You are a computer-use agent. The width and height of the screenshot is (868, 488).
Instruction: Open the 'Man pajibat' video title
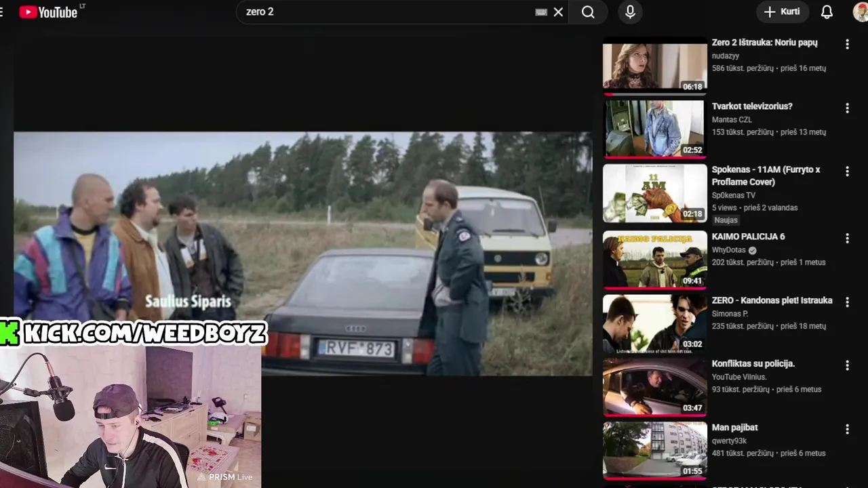[x=734, y=427]
